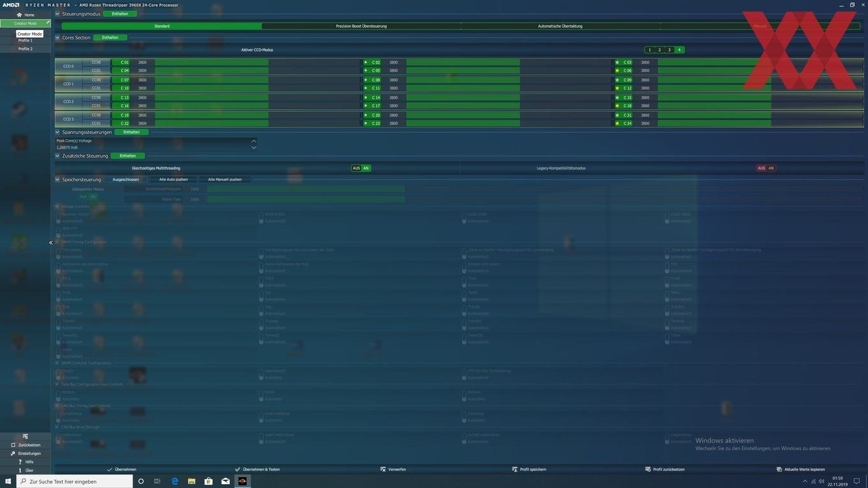This screenshot has height=488, width=868.
Task: Select Automatische Übertaktung mode
Action: 560,26
